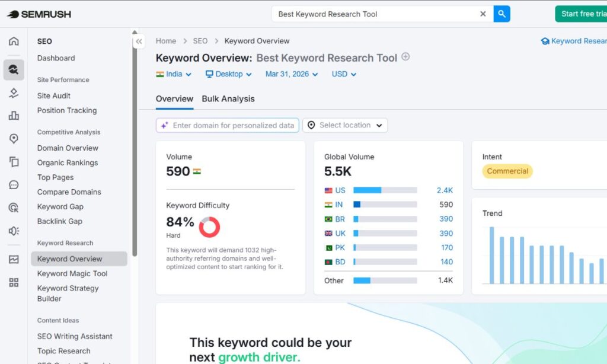Click the apps grid icon at the sidebar bottom
Screen dimensions: 607x364
[13, 283]
